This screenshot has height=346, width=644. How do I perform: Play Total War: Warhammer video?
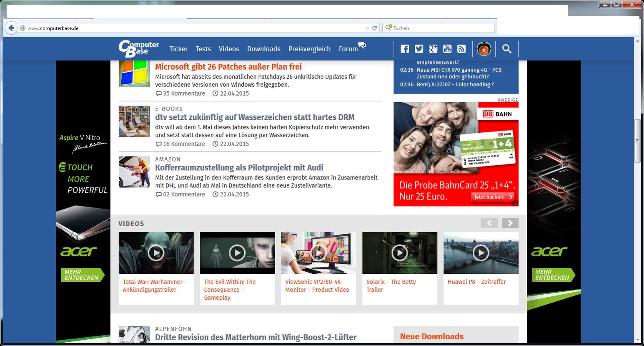pyautogui.click(x=156, y=253)
